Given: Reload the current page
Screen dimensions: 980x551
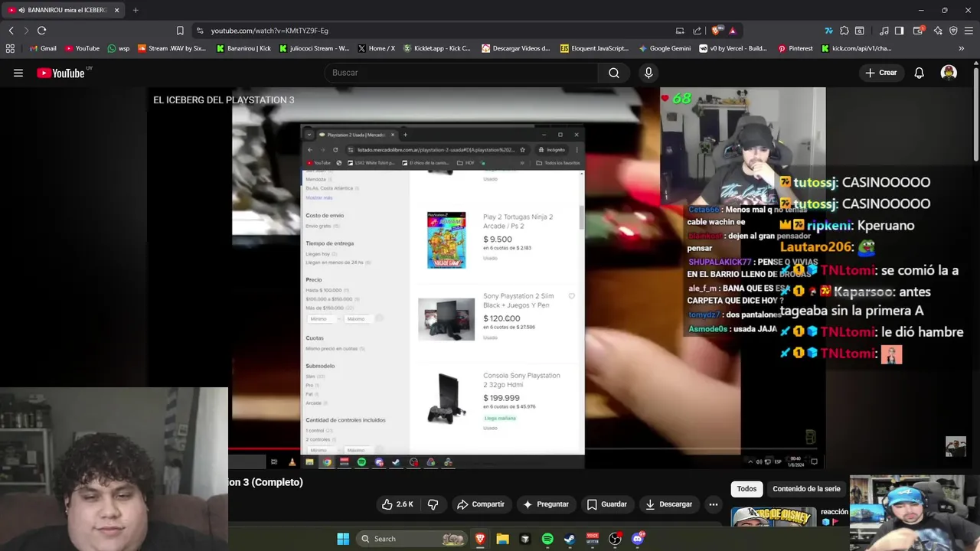Looking at the screenshot, I should (x=41, y=31).
